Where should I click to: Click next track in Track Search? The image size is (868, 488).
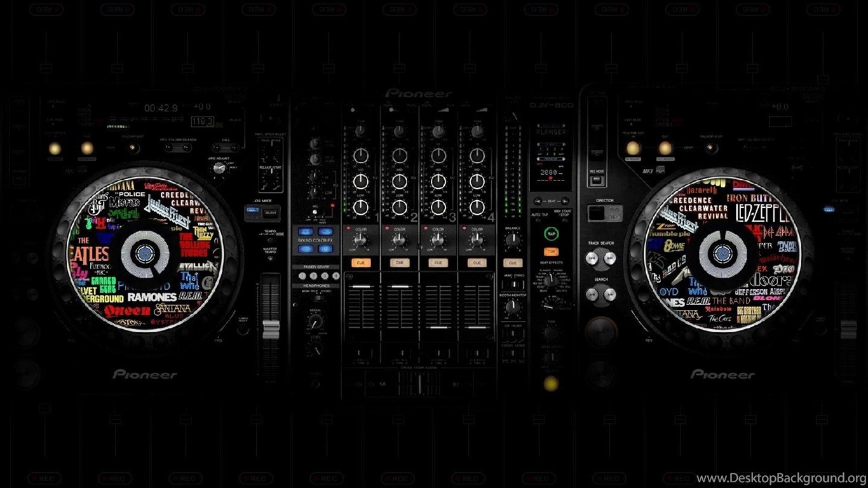click(x=609, y=258)
